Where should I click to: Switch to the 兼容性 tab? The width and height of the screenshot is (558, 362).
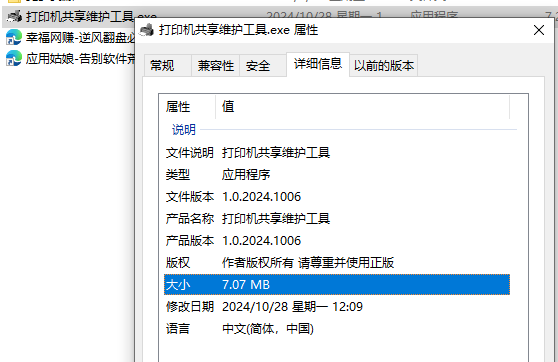pyautogui.click(x=216, y=65)
